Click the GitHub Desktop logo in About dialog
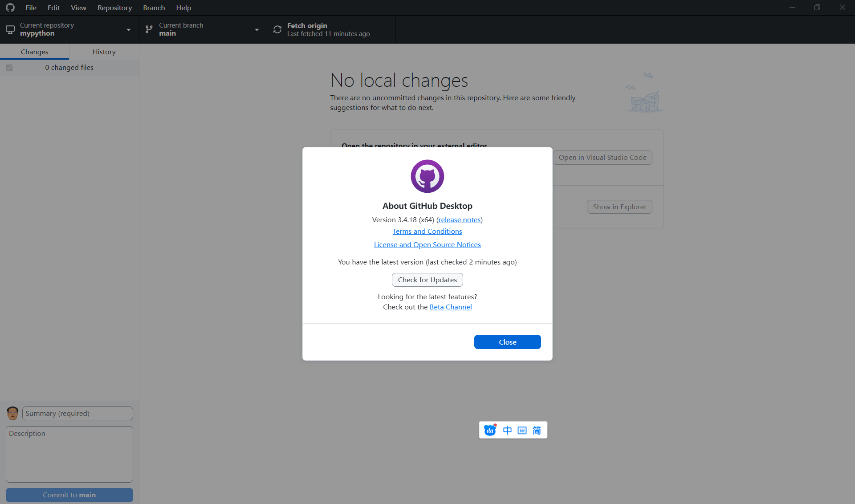The image size is (855, 504). 427,176
